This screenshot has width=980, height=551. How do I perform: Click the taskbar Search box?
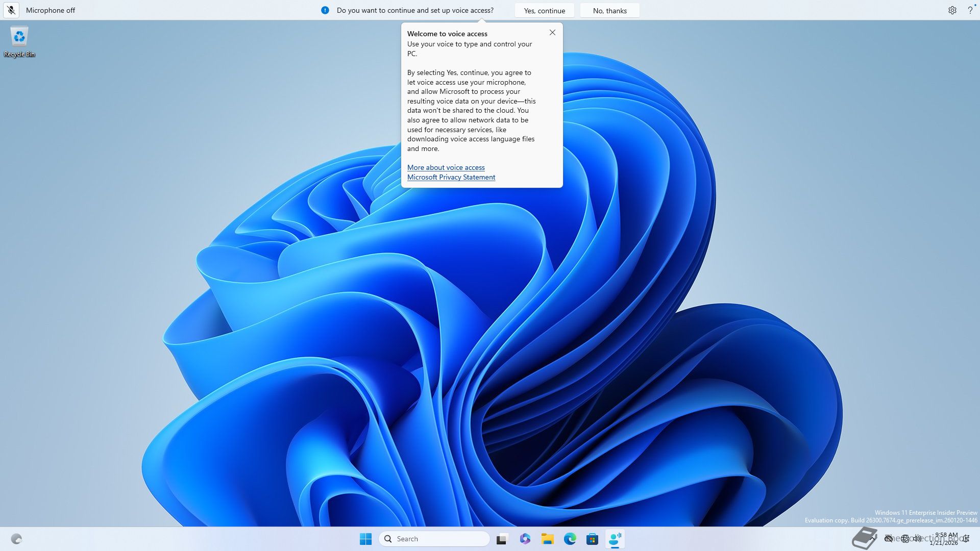point(434,539)
